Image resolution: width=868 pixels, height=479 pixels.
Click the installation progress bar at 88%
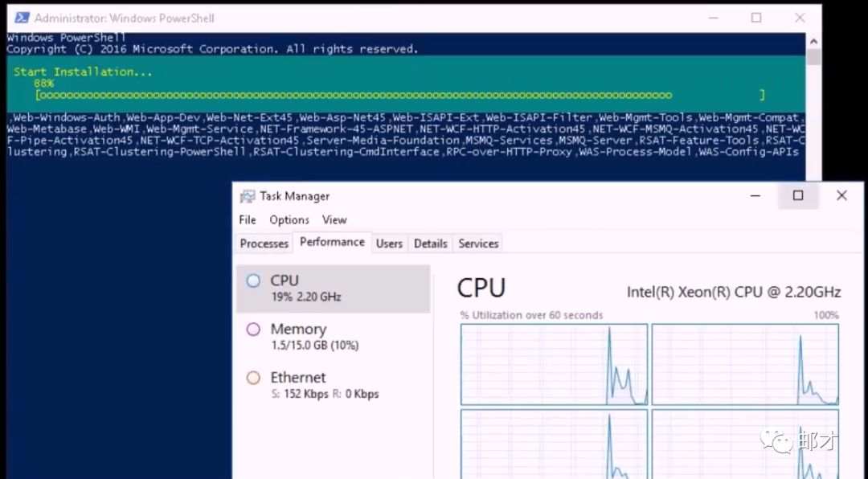(x=399, y=95)
